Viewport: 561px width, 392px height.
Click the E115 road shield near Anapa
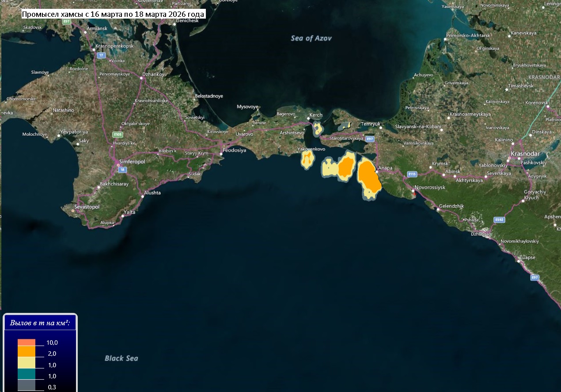(x=412, y=174)
